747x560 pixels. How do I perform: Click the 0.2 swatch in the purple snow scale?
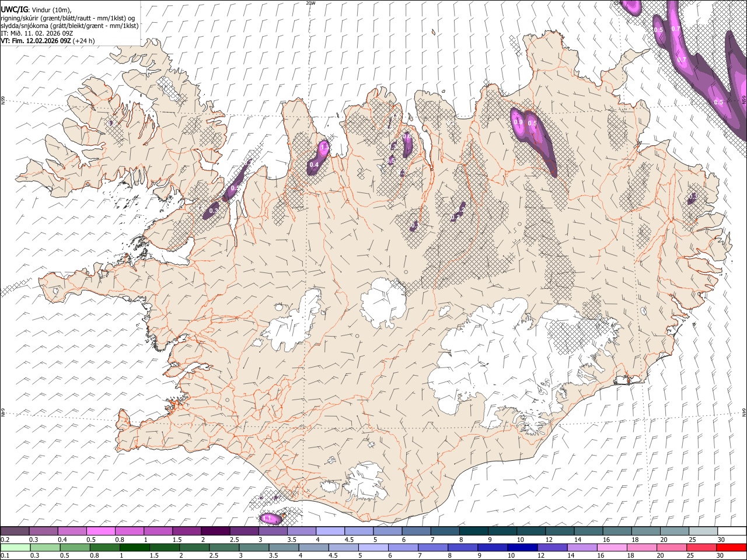15,531
